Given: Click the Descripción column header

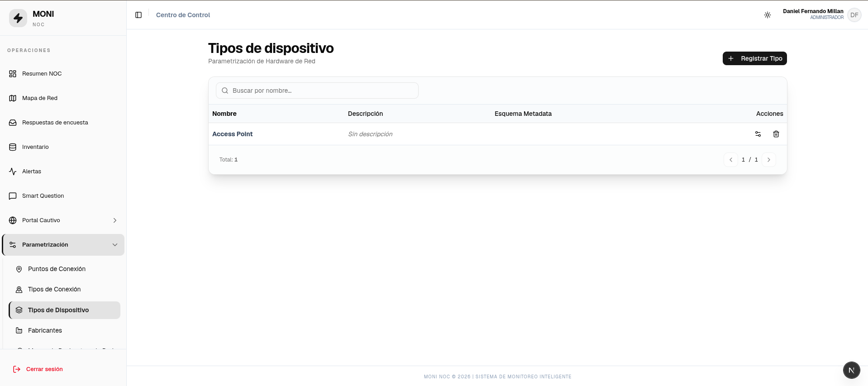Looking at the screenshot, I should [365, 114].
